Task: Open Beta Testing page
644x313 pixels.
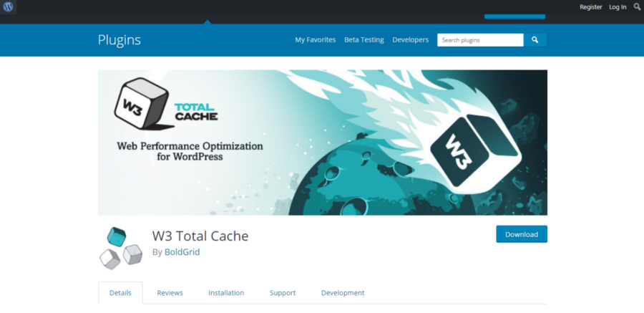Action: [x=364, y=40]
